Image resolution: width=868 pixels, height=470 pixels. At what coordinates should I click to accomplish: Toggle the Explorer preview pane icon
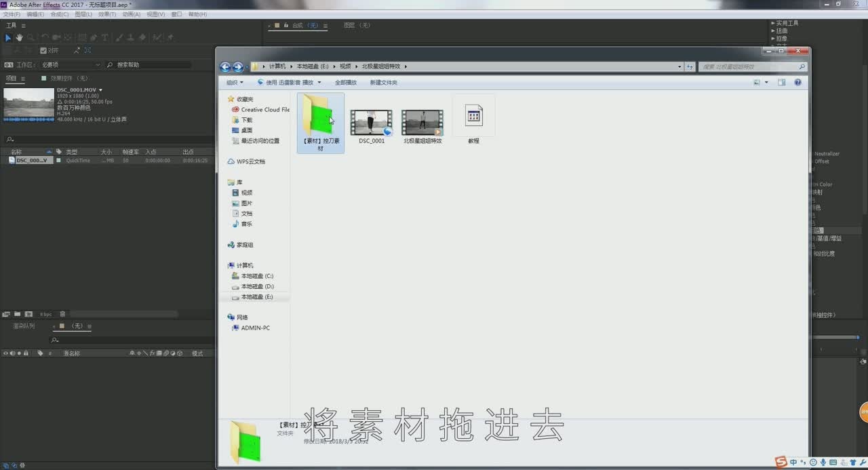coord(781,82)
